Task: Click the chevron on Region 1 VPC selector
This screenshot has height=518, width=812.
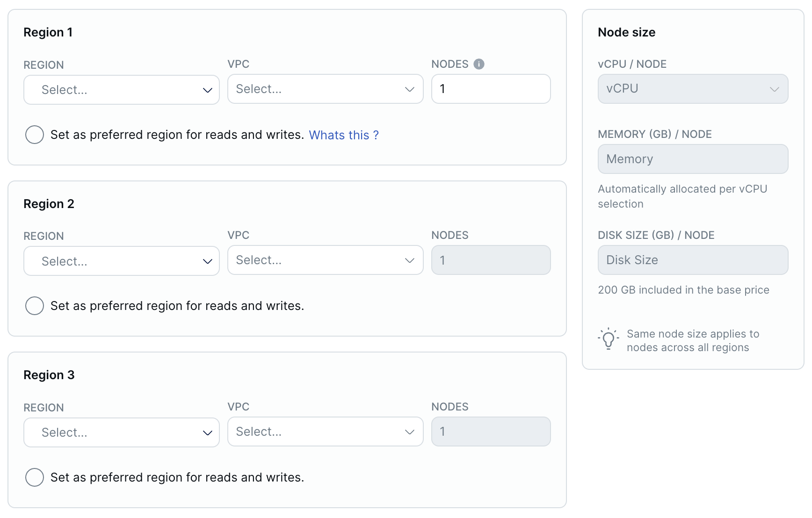Action: click(409, 89)
